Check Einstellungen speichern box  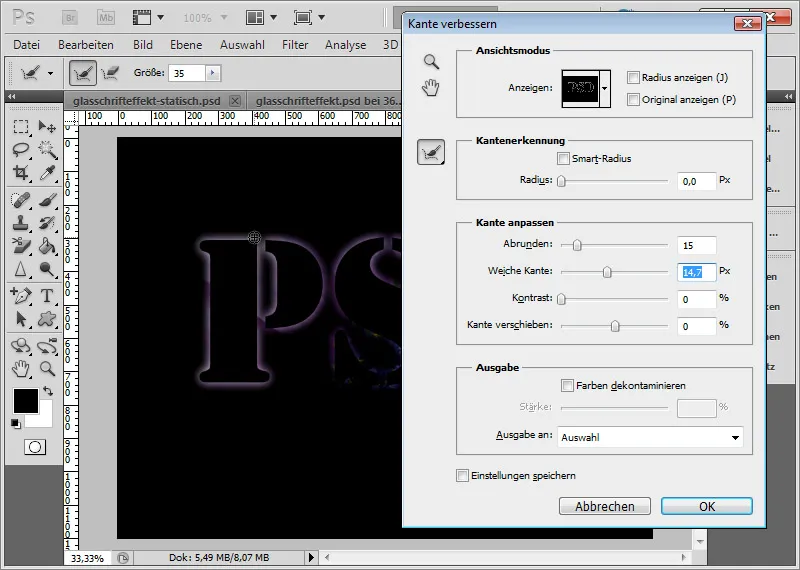coord(462,476)
